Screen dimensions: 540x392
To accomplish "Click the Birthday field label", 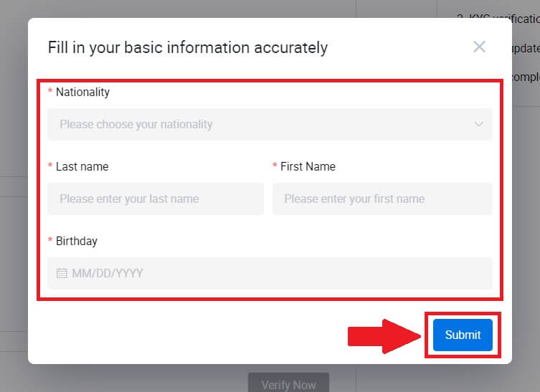I will (77, 242).
